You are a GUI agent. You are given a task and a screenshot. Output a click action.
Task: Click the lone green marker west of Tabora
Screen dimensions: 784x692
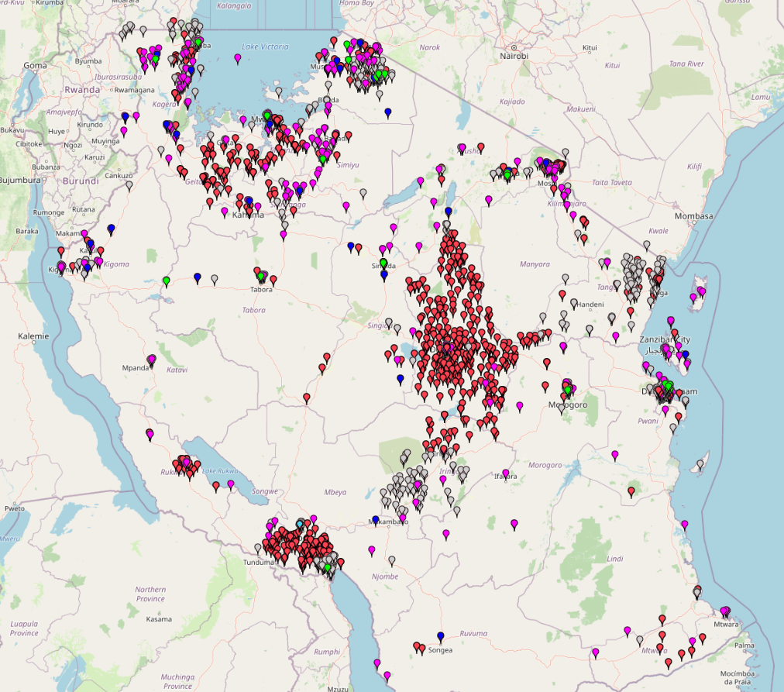coord(167,280)
